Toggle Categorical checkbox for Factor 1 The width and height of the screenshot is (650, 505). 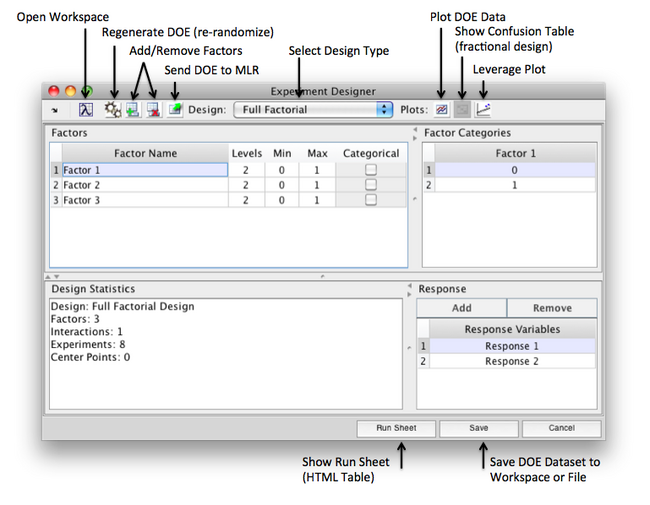point(371,170)
